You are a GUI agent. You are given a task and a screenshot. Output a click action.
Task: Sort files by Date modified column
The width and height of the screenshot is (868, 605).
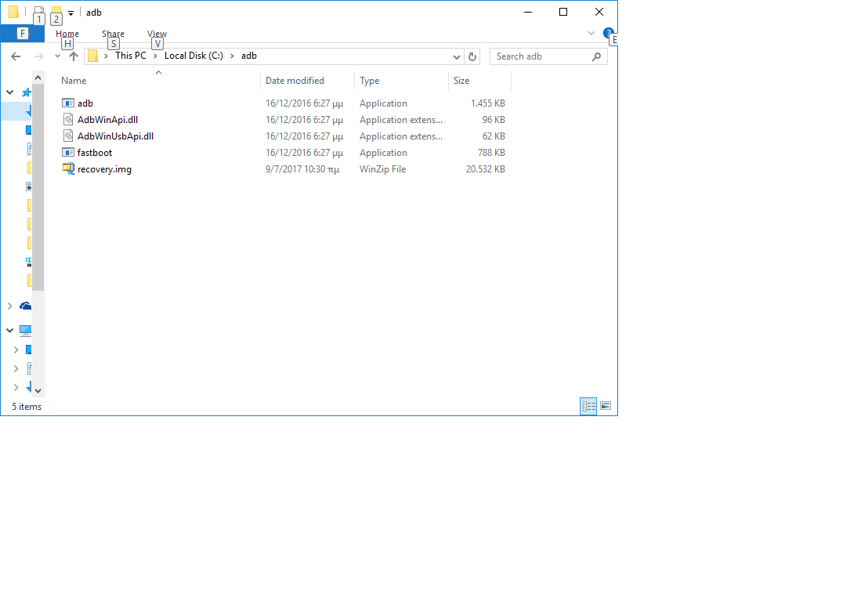[x=295, y=81]
